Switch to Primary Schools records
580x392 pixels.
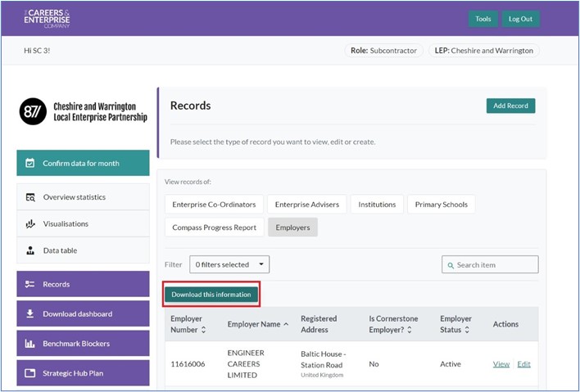click(x=442, y=205)
